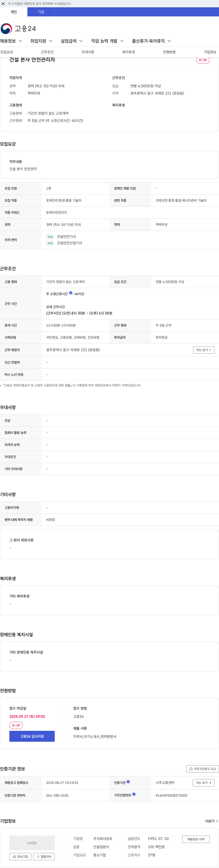Click the job title 건설 본사 안전관리자
Image resolution: width=219 pixels, height=868 pixels.
[x=32, y=60]
